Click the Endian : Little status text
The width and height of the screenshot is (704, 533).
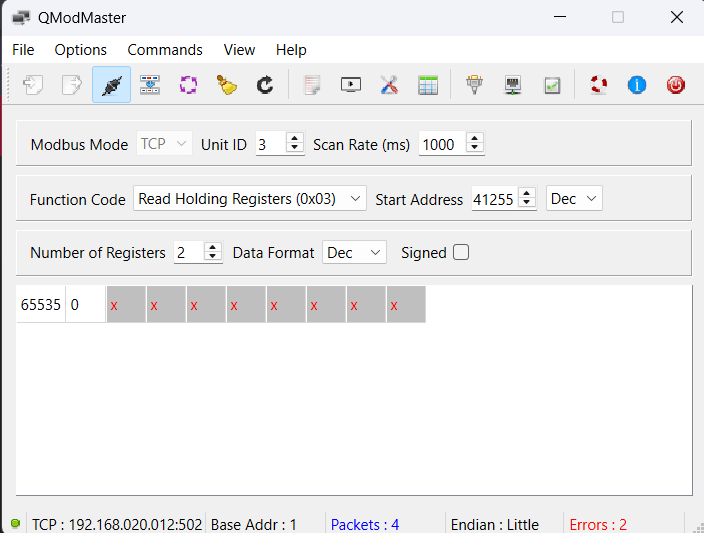[x=495, y=524]
